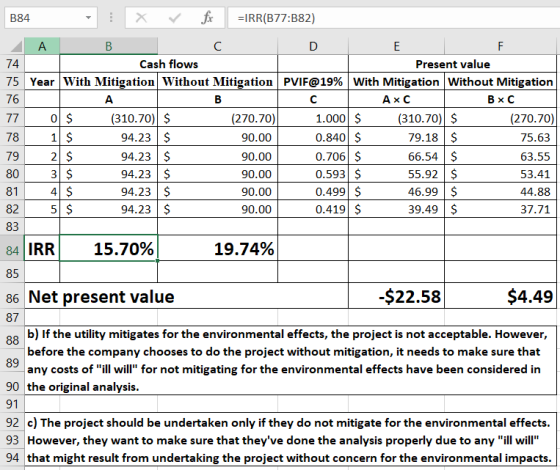
Task: Click the 'Present value' heading cell
Action: coord(452,64)
